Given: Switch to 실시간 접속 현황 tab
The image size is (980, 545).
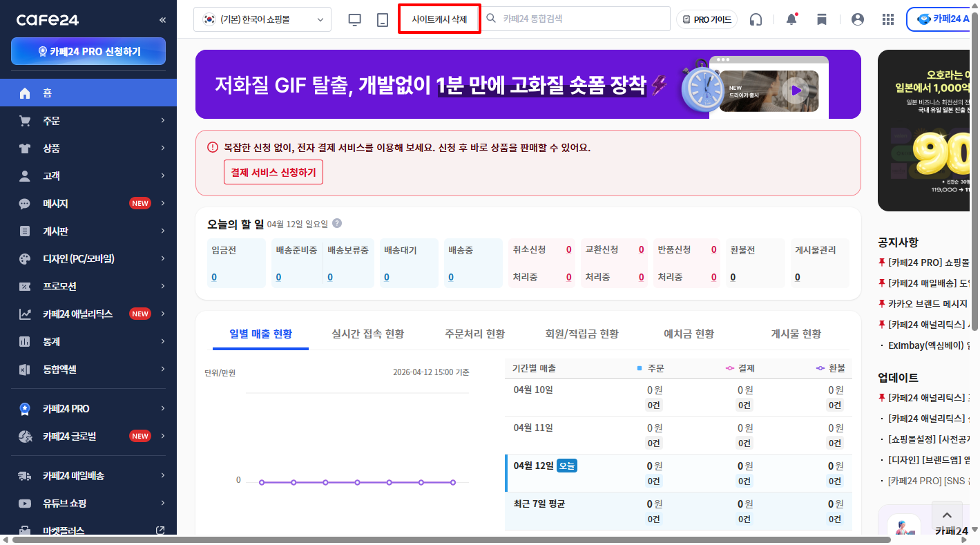Looking at the screenshot, I should [x=368, y=334].
